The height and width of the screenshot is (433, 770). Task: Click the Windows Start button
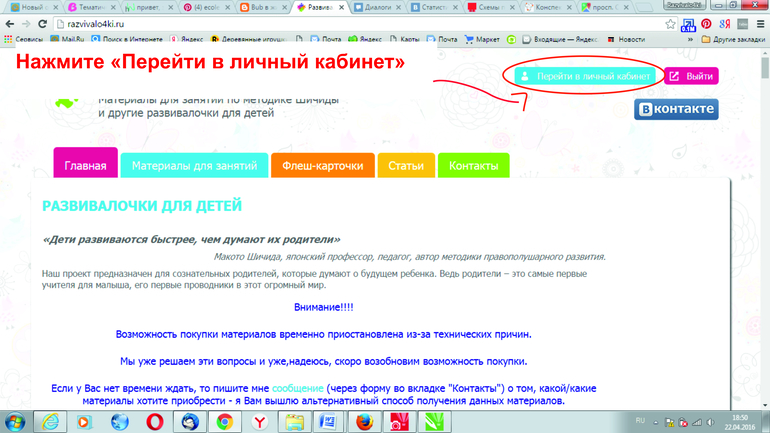click(x=14, y=422)
